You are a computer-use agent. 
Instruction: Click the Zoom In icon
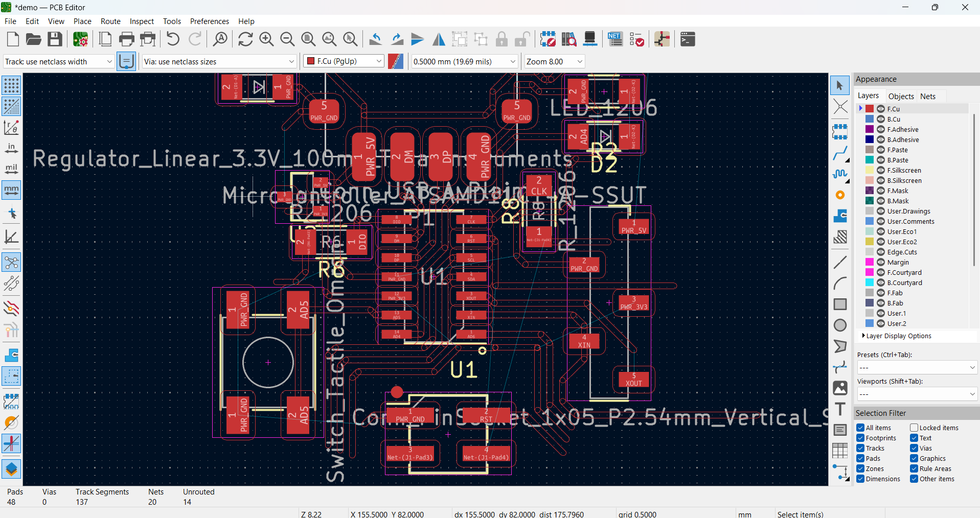pyautogui.click(x=266, y=39)
